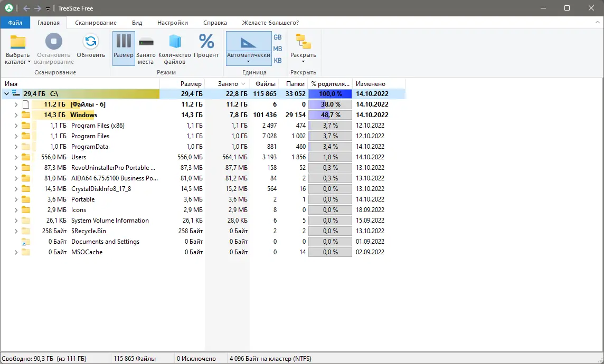Image resolution: width=604 pixels, height=364 pixels.
Task: Expand the Program Files (x86) node
Action: [16, 126]
